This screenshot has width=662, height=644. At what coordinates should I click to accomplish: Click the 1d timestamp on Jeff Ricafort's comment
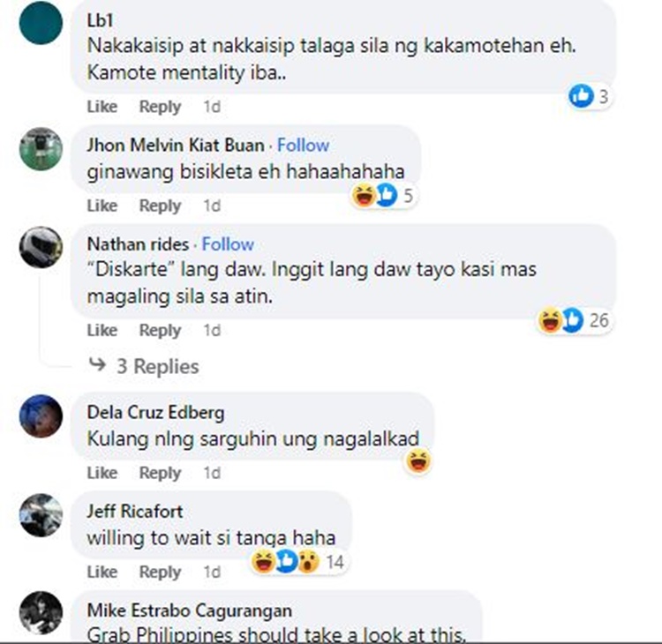[212, 572]
